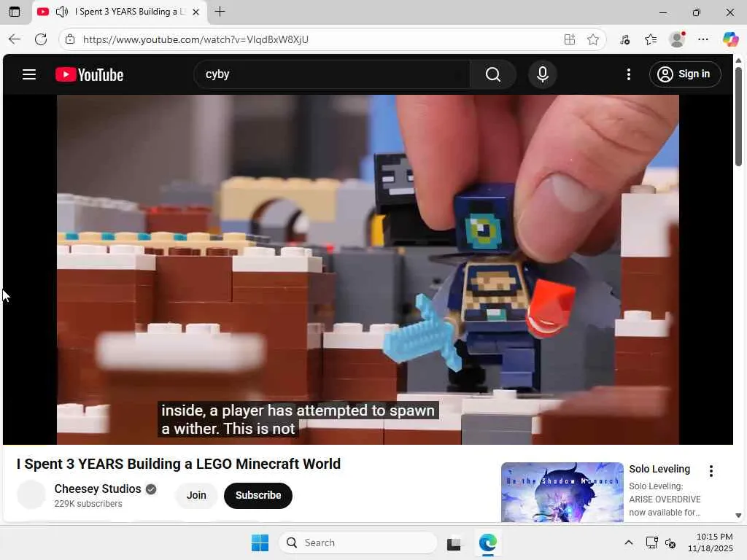Reload the page with refresh icon
747x560 pixels.
pyautogui.click(x=41, y=39)
